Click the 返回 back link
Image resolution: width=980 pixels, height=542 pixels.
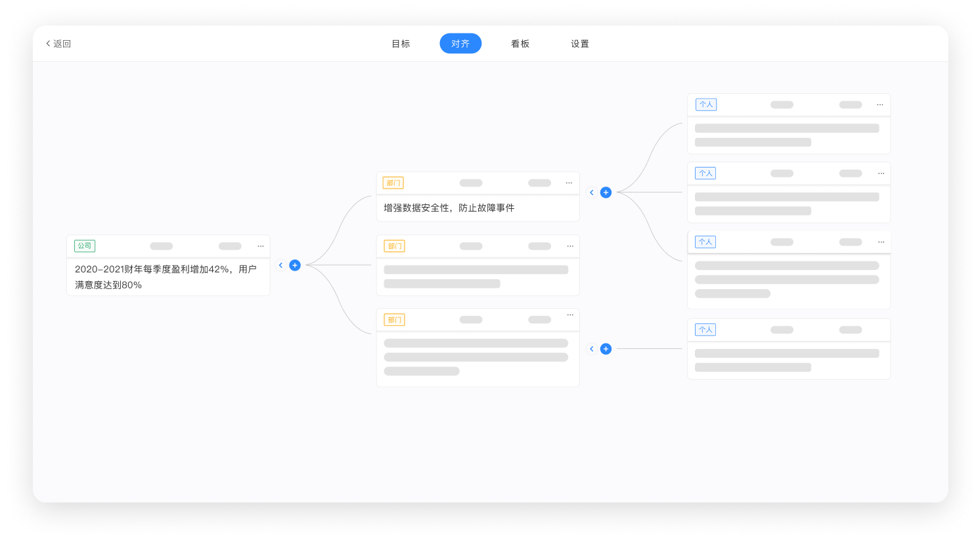[x=58, y=43]
